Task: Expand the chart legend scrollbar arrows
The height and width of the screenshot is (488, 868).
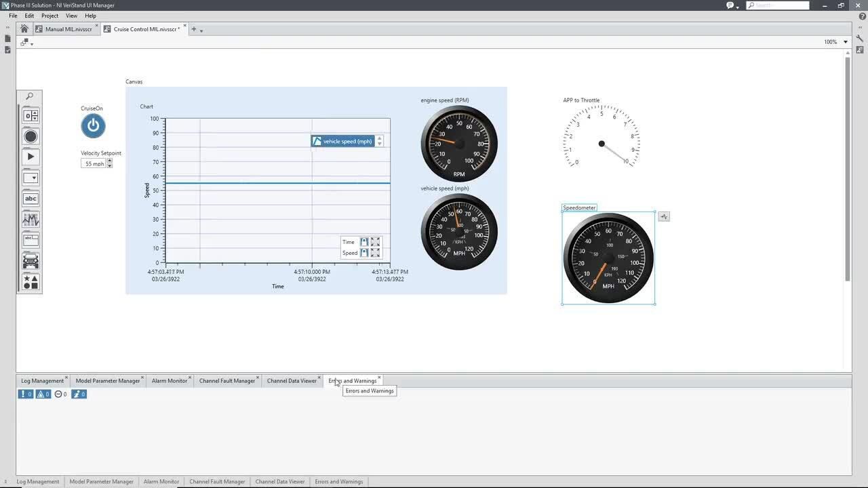Action: (379, 141)
